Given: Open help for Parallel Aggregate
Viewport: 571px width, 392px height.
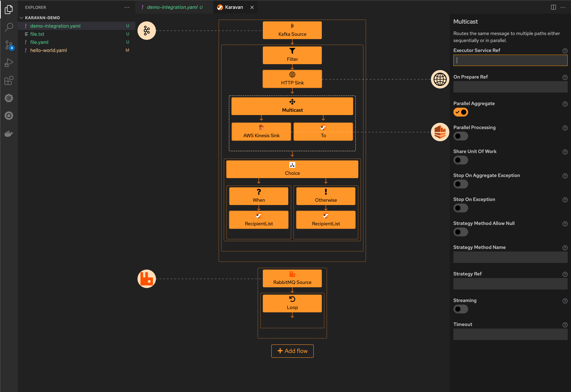Looking at the screenshot, I should pos(565,104).
